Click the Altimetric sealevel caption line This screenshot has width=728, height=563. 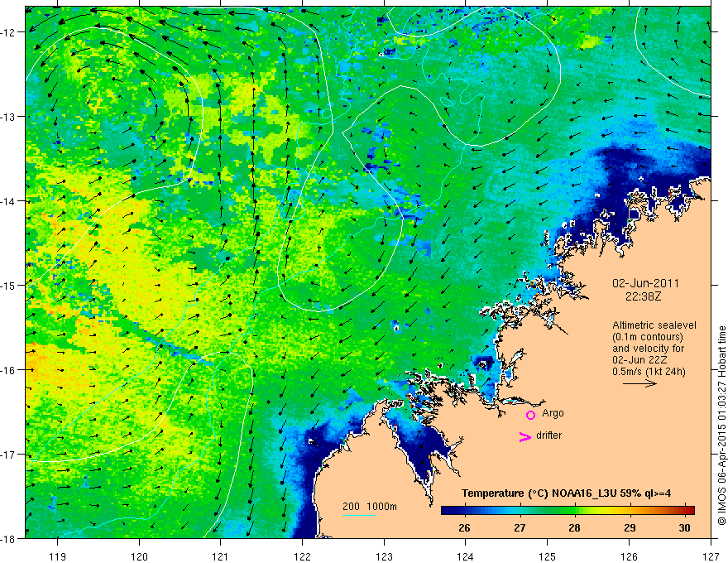click(x=654, y=325)
